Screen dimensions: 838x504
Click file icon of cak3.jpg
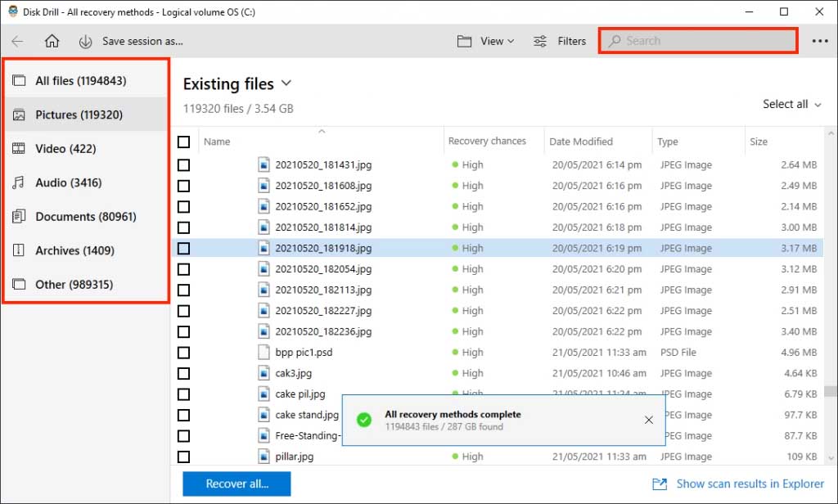coord(264,373)
